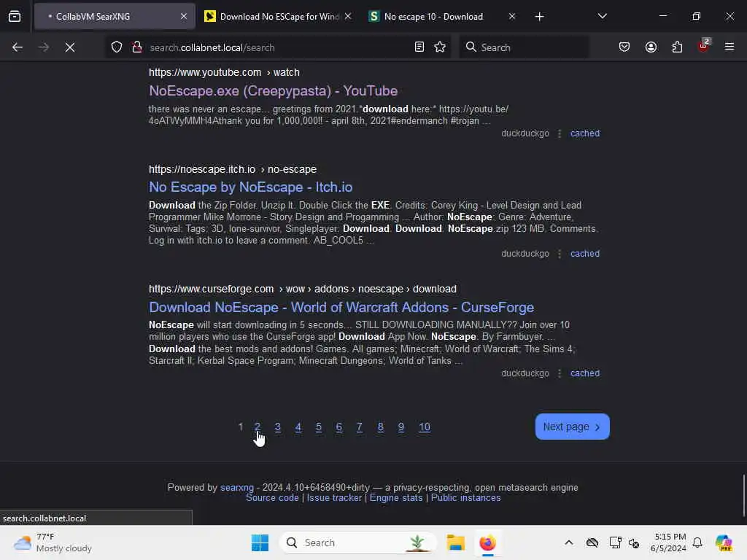Open cached version of CurseForge result
747x560 pixels.
584,373
